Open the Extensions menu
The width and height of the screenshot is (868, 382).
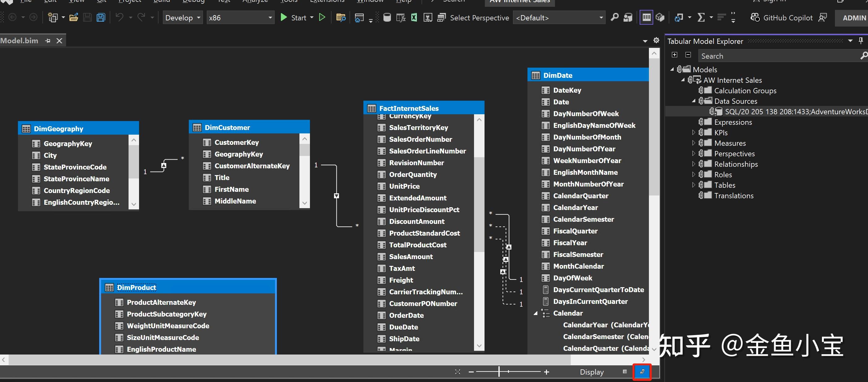click(326, 2)
